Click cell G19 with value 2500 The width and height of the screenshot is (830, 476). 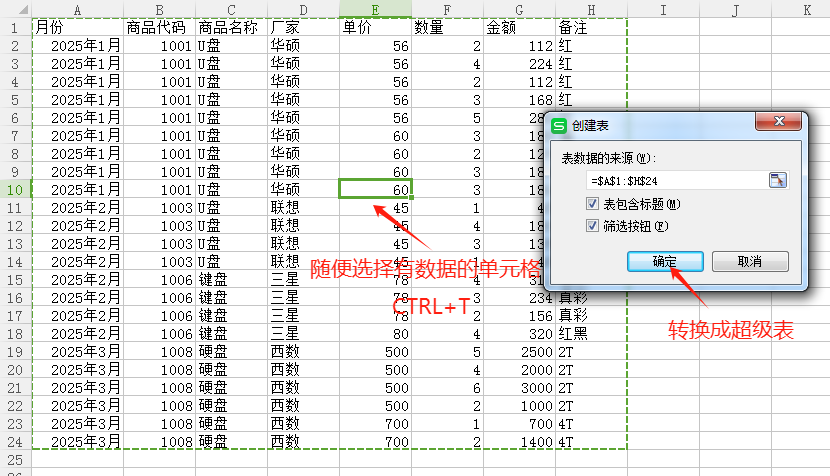pos(519,351)
